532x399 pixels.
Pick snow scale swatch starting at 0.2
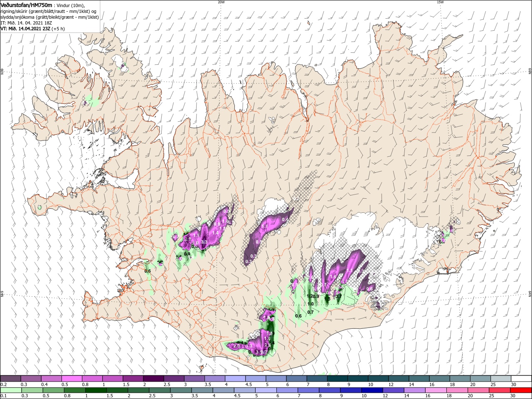[10, 379]
